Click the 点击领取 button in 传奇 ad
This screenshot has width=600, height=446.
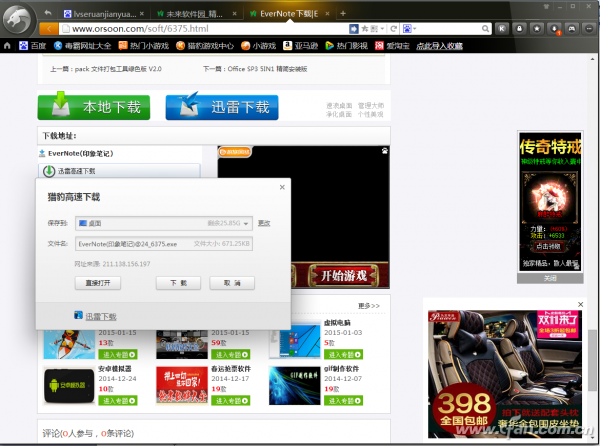pyautogui.click(x=549, y=246)
